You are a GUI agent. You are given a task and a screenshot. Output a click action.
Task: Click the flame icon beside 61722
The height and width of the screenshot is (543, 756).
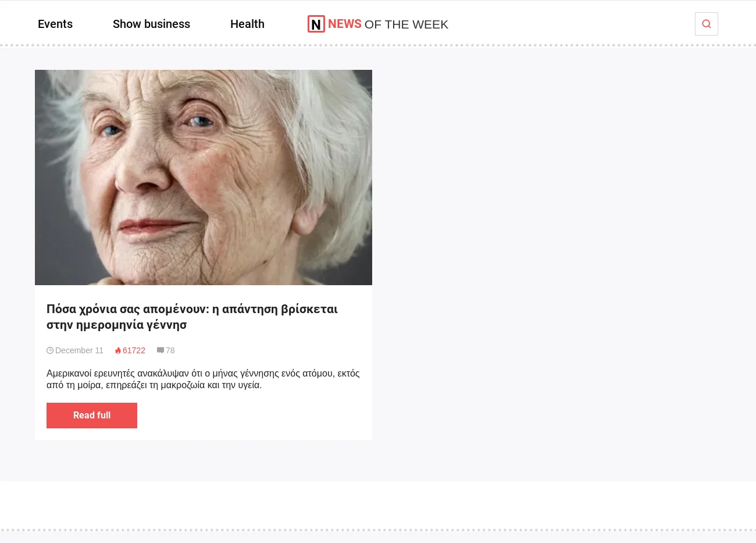pyautogui.click(x=118, y=350)
